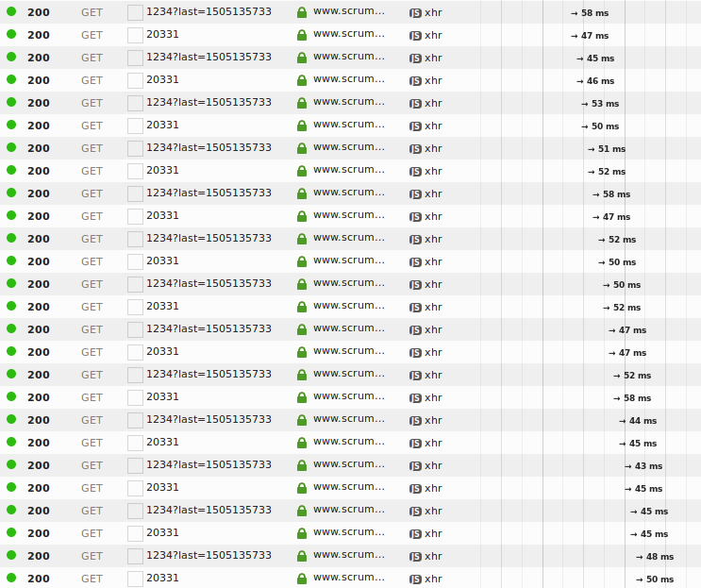
Task: Click the status dot of the 1234?last request taking 47 ms
Action: (x=11, y=328)
